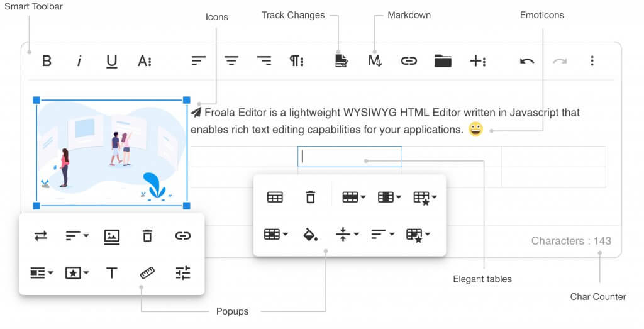This screenshot has width=644, height=329.
Task: Open the table column options dropdown
Action: coord(389,197)
